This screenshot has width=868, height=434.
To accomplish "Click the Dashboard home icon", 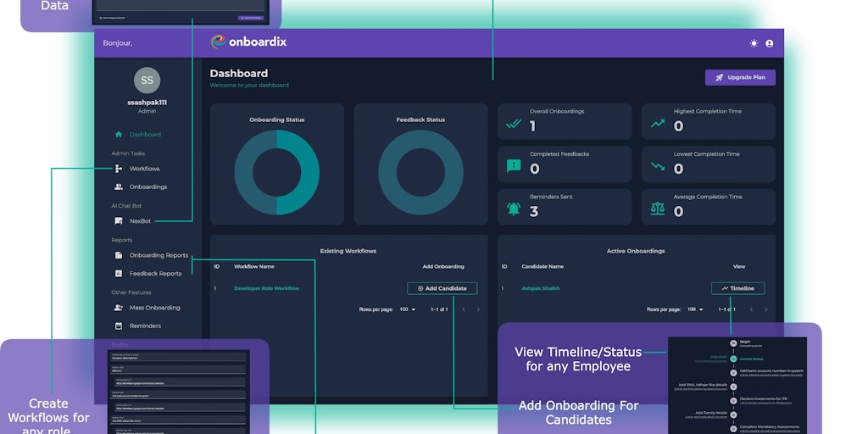I will click(x=119, y=134).
